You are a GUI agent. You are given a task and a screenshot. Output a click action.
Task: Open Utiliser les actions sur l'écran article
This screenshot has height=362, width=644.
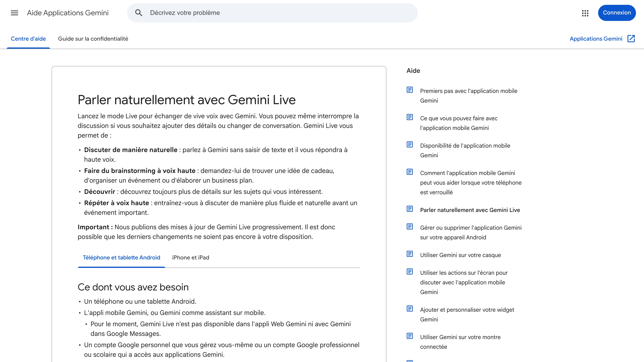[x=464, y=283]
